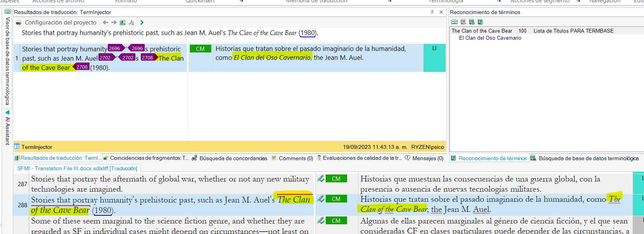Open the AI Assistant side tab

tap(7, 128)
